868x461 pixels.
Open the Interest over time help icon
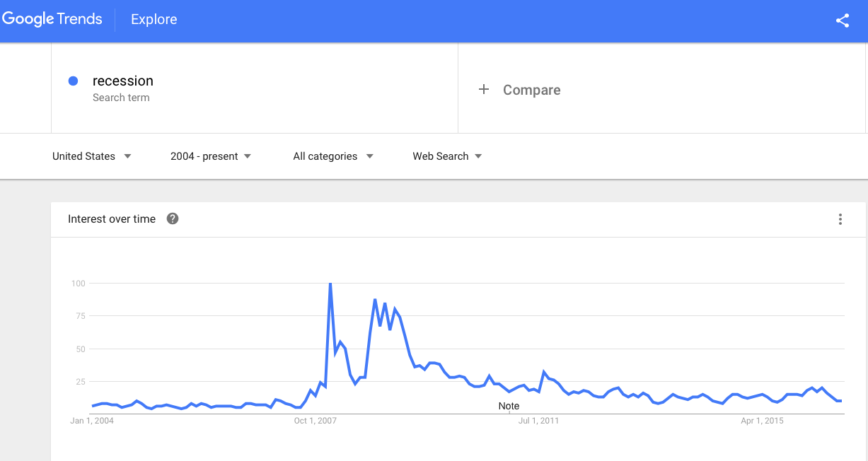click(173, 218)
